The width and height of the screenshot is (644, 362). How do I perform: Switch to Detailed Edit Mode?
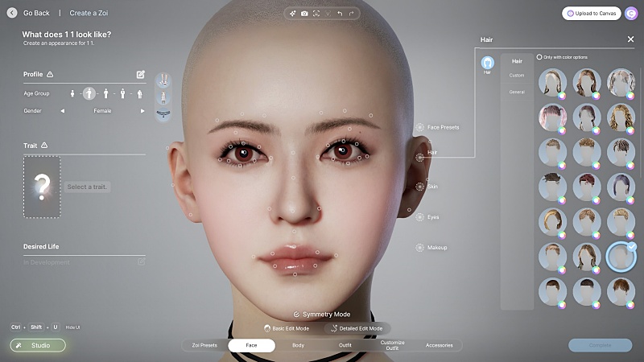click(357, 328)
